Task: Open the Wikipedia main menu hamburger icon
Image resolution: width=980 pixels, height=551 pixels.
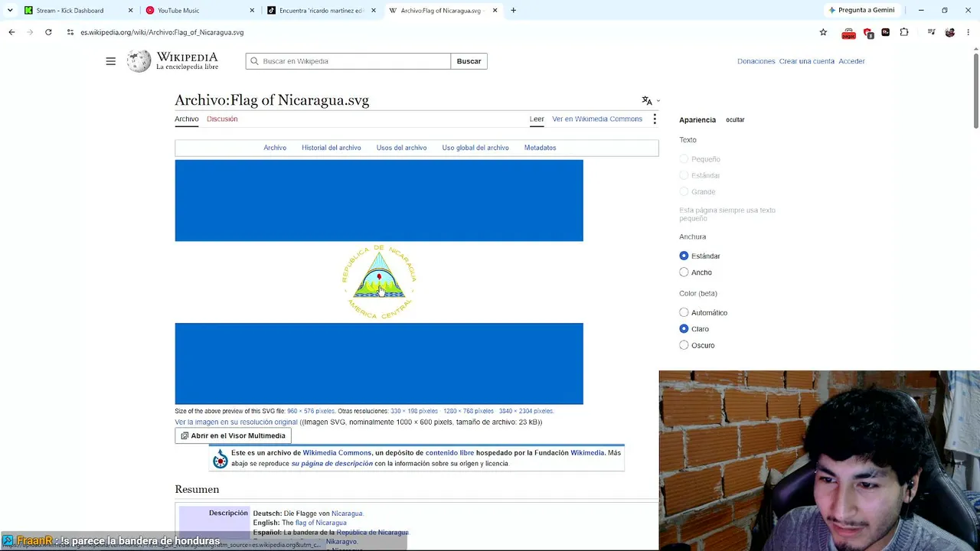Action: point(110,61)
